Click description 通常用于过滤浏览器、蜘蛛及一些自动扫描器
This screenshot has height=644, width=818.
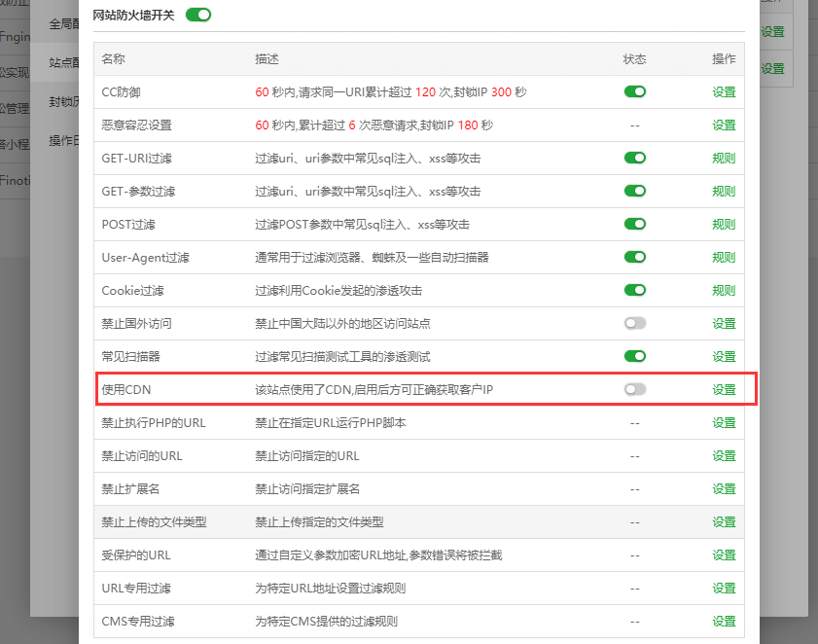pyautogui.click(x=372, y=257)
